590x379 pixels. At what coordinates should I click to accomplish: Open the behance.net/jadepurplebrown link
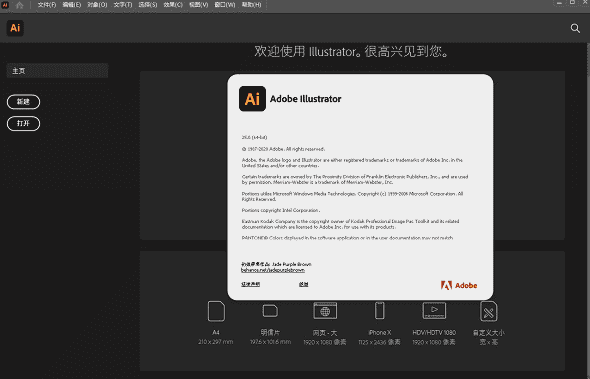pos(273,270)
